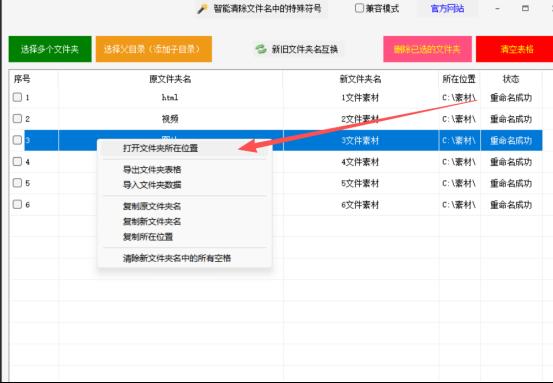Click the pink 删除已选的文件夹 button
The image size is (553, 383).
[x=427, y=49]
